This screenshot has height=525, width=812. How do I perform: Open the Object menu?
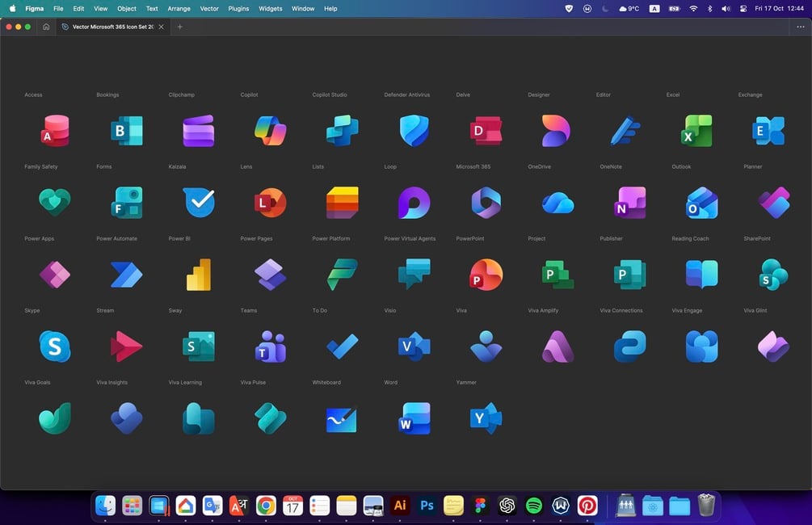coord(127,9)
